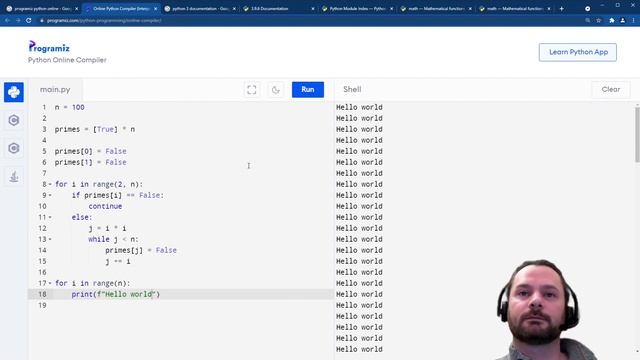
Task: Clear the shell output
Action: (x=611, y=89)
